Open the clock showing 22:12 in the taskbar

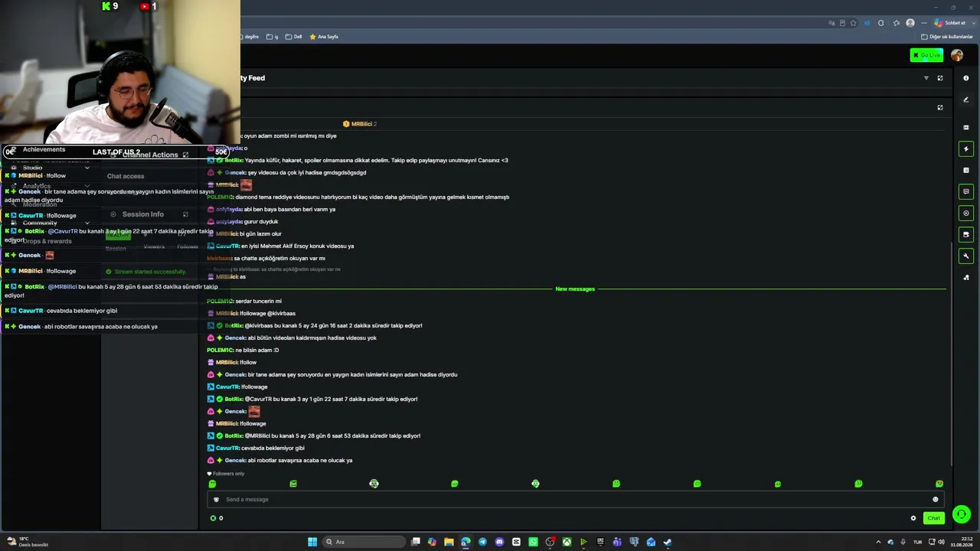(961, 542)
